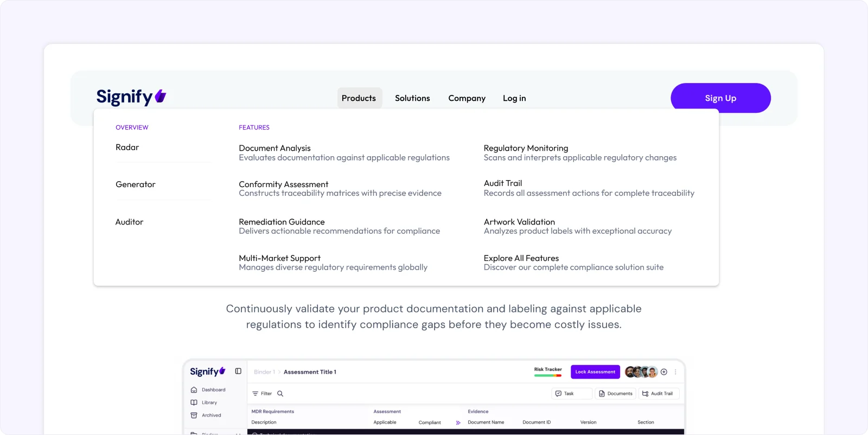
Task: Open the Multi-Market Support feature
Action: point(333,263)
